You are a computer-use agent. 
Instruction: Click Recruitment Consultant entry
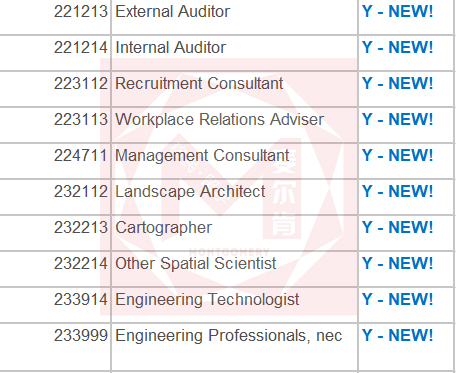pyautogui.click(x=199, y=83)
